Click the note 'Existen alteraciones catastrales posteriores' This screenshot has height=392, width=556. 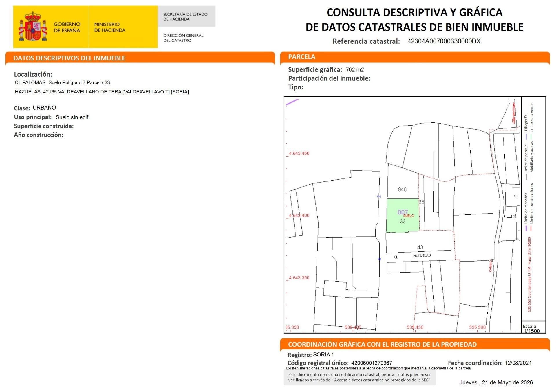(x=378, y=368)
